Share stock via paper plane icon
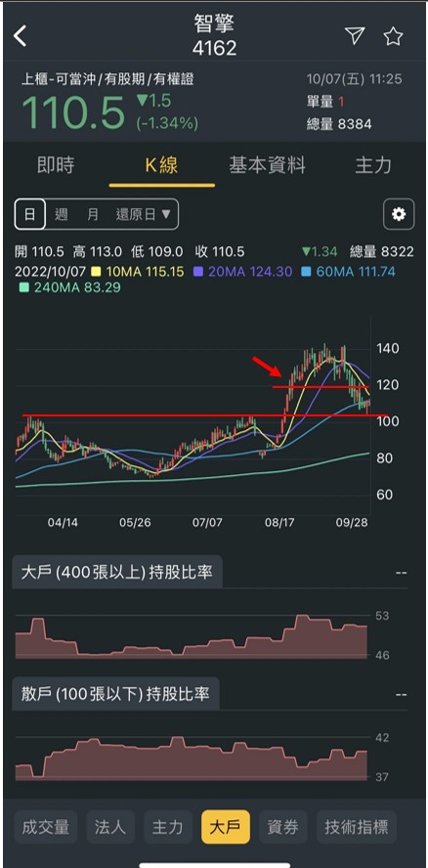Image resolution: width=428 pixels, height=868 pixels. (x=355, y=35)
